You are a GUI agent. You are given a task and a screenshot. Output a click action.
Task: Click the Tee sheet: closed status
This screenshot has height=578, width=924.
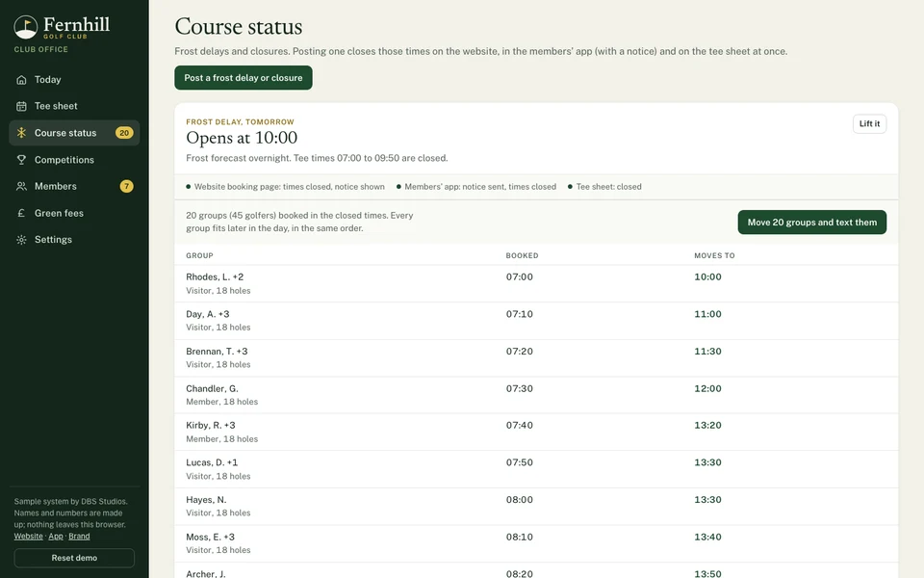(x=608, y=186)
